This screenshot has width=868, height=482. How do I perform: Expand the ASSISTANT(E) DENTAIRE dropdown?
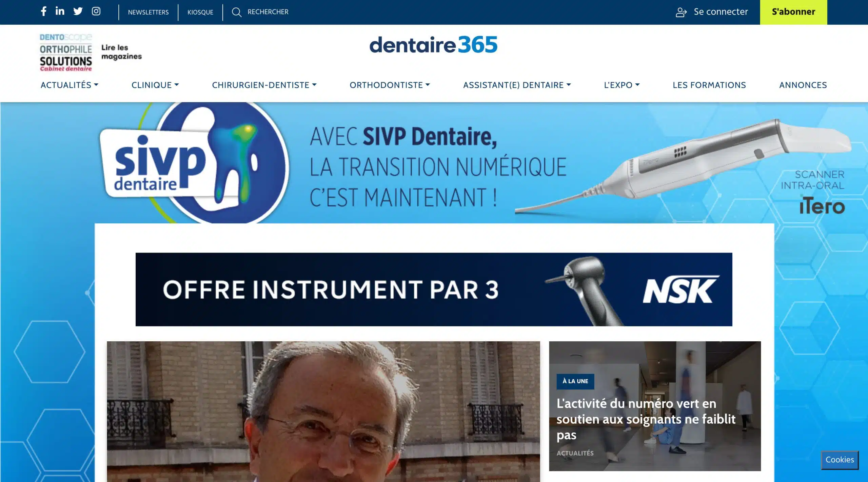(517, 85)
